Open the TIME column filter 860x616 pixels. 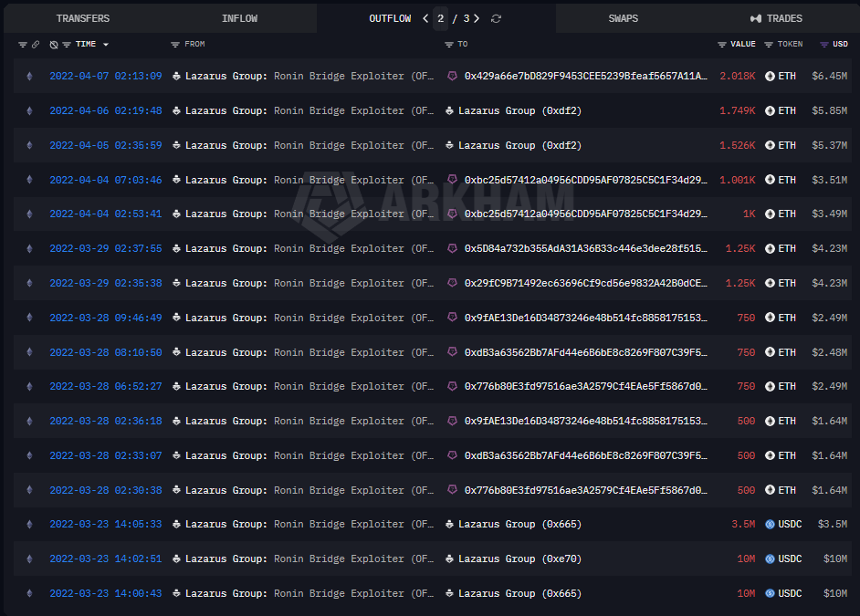pyautogui.click(x=67, y=45)
